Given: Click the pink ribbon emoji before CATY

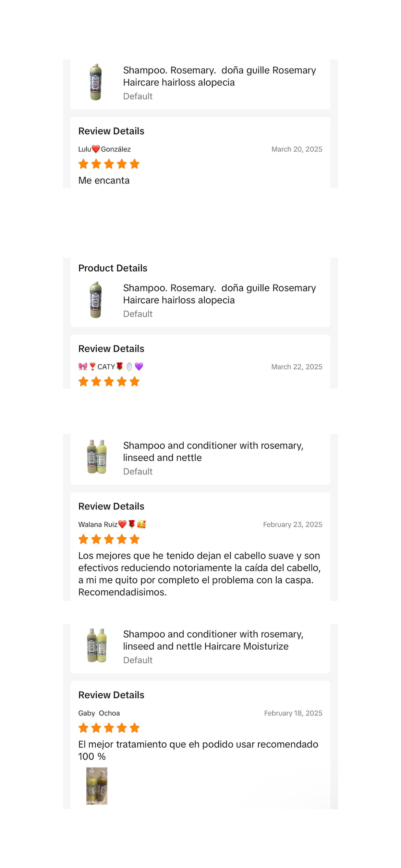Looking at the screenshot, I should pos(83,367).
